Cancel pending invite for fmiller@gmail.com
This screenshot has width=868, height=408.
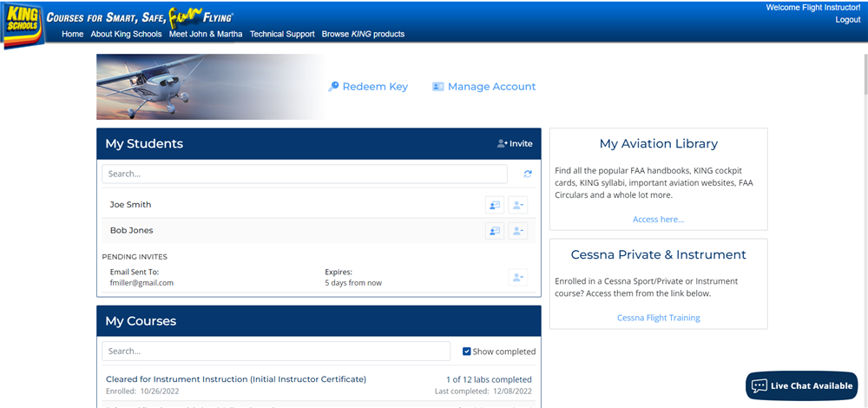tap(517, 277)
